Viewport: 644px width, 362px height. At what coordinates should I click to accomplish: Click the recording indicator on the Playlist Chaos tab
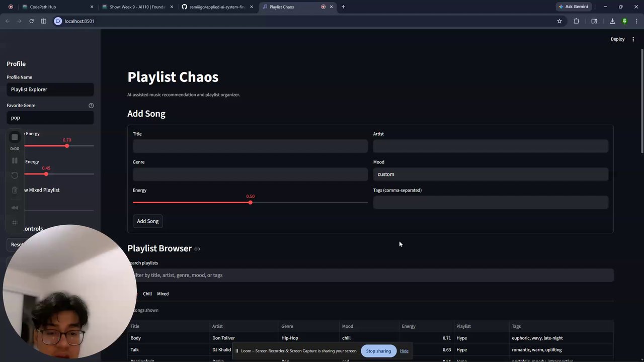(323, 7)
